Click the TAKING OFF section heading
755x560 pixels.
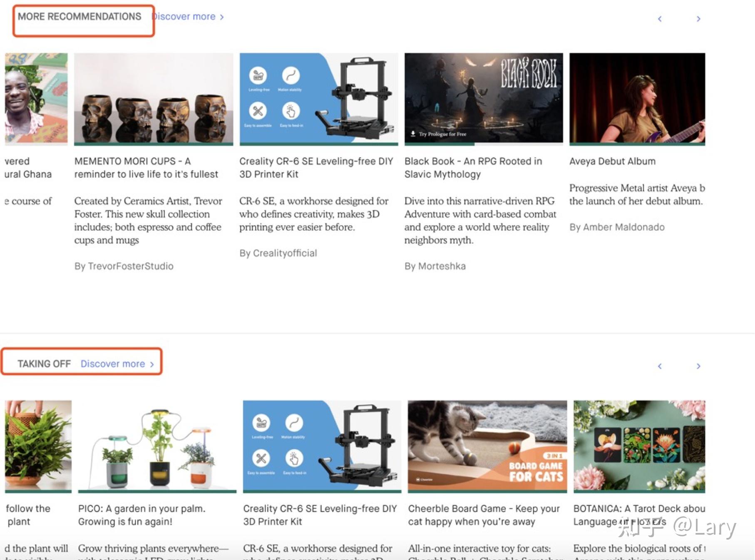(44, 364)
